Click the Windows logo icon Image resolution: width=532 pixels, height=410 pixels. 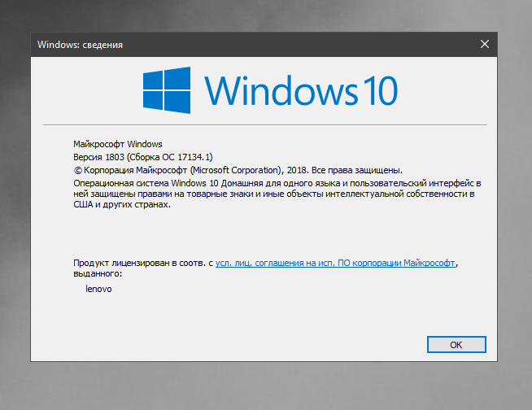[x=167, y=90]
